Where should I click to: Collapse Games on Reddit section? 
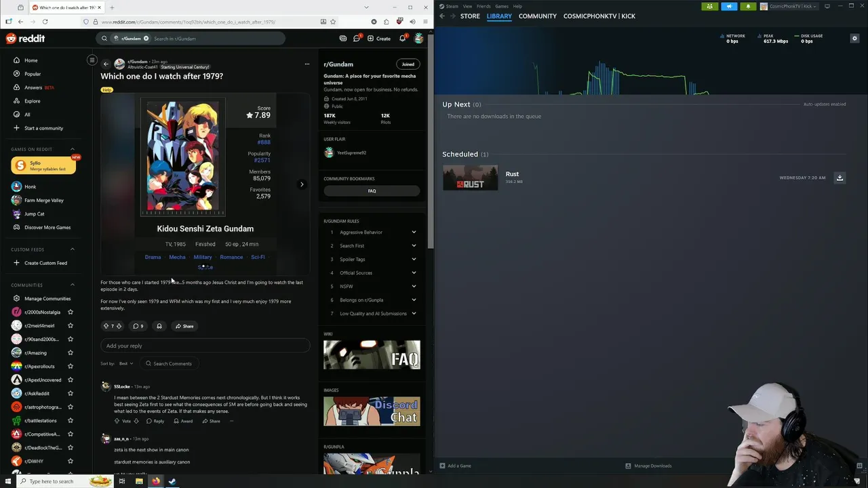pyautogui.click(x=73, y=149)
